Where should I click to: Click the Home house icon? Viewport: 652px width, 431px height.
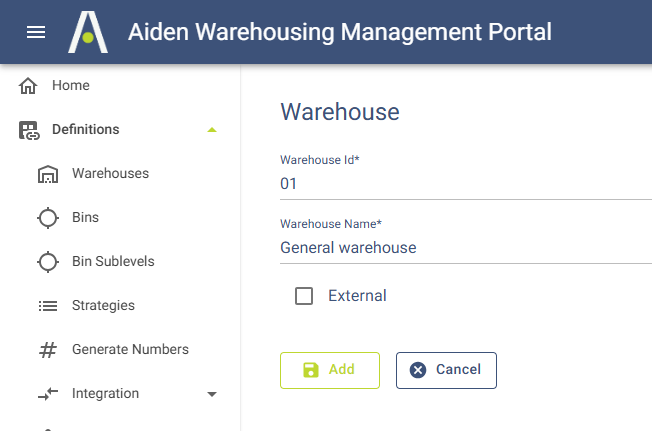(29, 86)
